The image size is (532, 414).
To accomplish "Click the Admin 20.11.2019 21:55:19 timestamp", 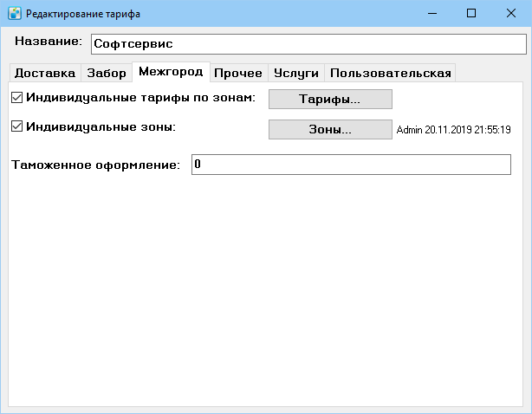I will [x=454, y=130].
